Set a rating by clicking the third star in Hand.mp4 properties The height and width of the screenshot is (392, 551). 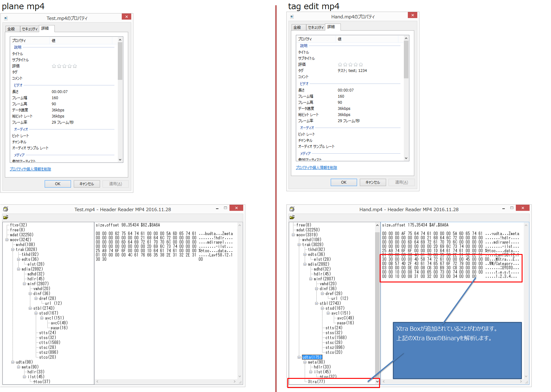point(351,64)
